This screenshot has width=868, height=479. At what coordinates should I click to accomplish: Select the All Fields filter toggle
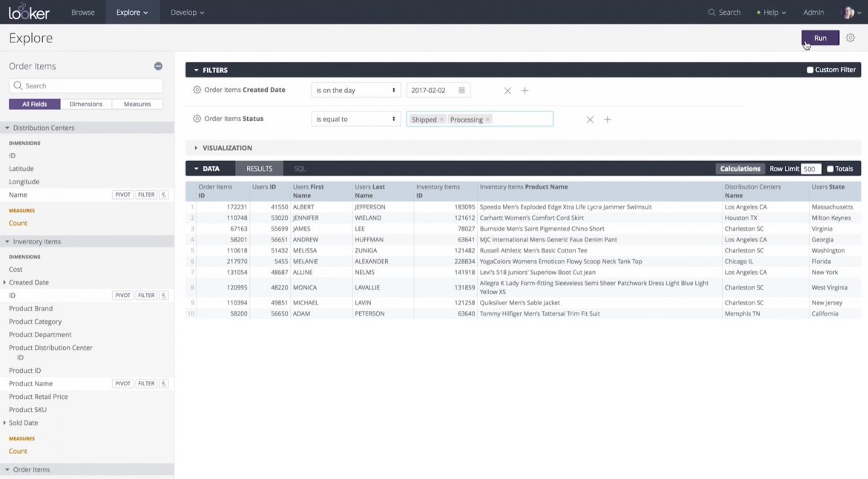pyautogui.click(x=34, y=103)
